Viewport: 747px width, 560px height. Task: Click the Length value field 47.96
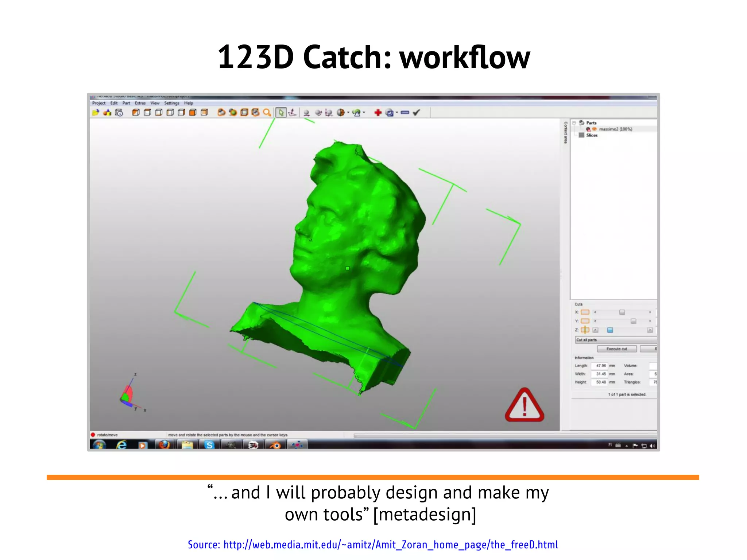click(x=600, y=366)
